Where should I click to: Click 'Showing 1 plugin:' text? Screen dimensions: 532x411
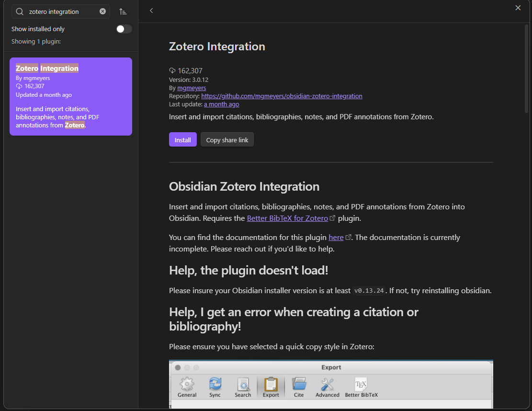click(x=36, y=41)
